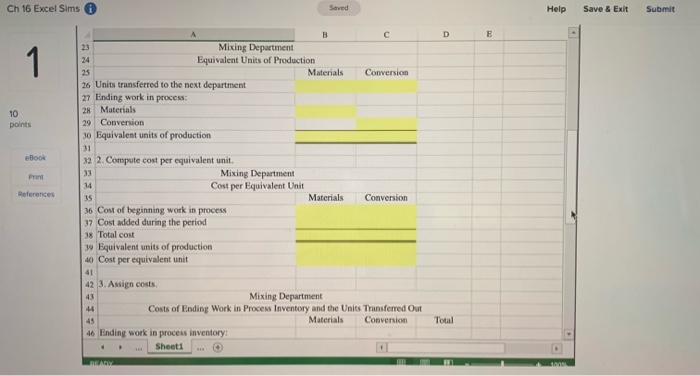The height and width of the screenshot is (376, 700).
Task: Select Materials cell for Cost of beginning work
Action: click(326, 210)
